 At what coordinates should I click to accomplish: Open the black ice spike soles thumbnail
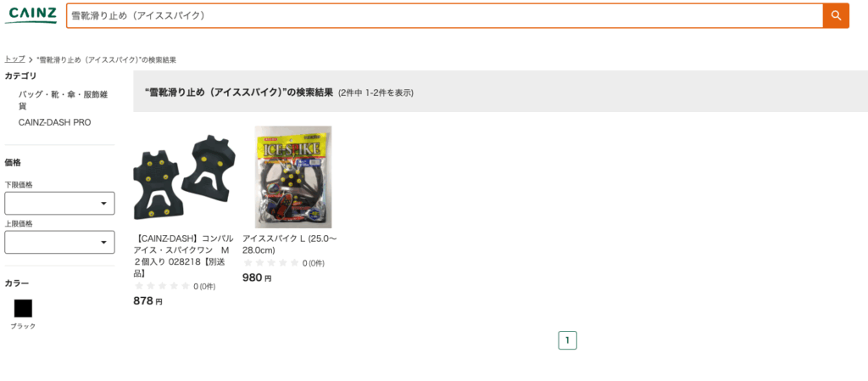tap(184, 177)
